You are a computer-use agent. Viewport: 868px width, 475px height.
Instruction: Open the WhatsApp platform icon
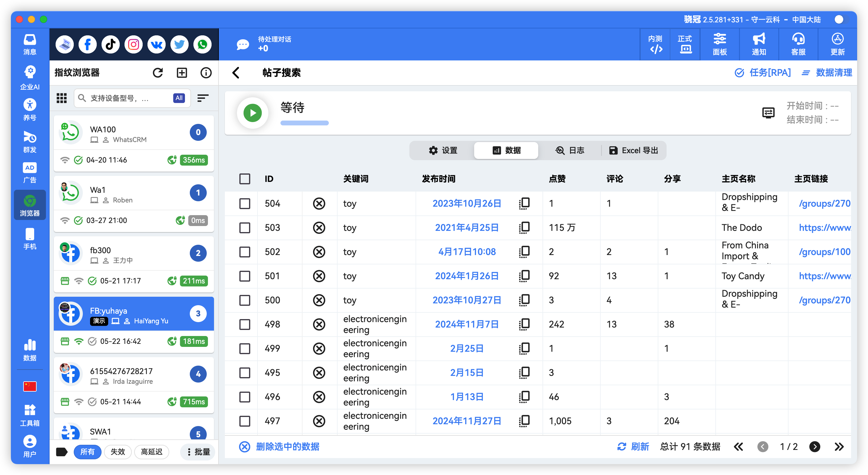tap(202, 44)
